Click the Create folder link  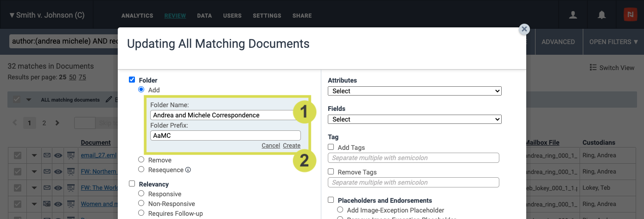tap(292, 145)
